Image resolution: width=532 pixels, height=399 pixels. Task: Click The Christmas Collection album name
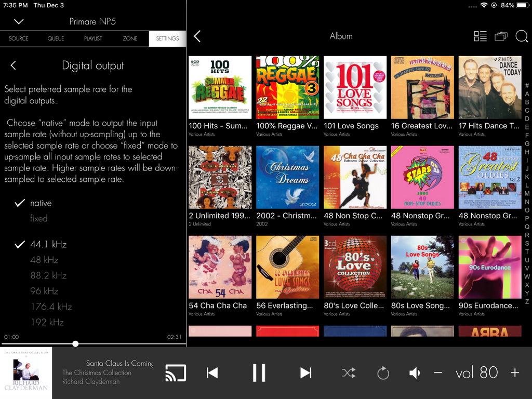click(97, 373)
